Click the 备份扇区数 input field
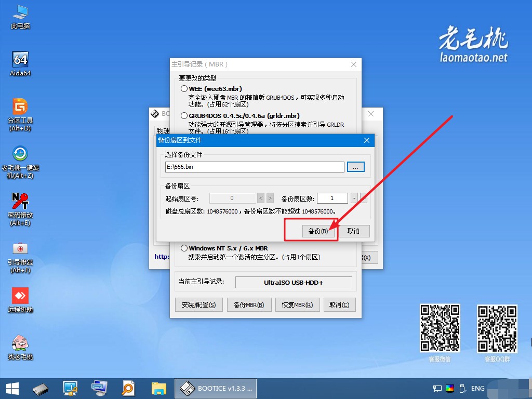Viewport: 532px width, 399px height. pyautogui.click(x=332, y=198)
